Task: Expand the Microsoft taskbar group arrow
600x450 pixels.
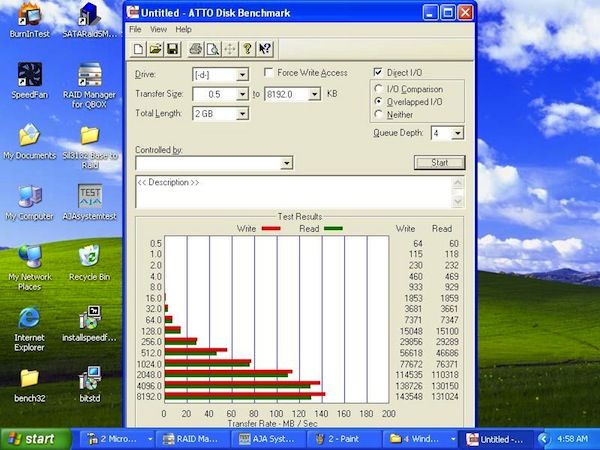Action: coord(150,439)
